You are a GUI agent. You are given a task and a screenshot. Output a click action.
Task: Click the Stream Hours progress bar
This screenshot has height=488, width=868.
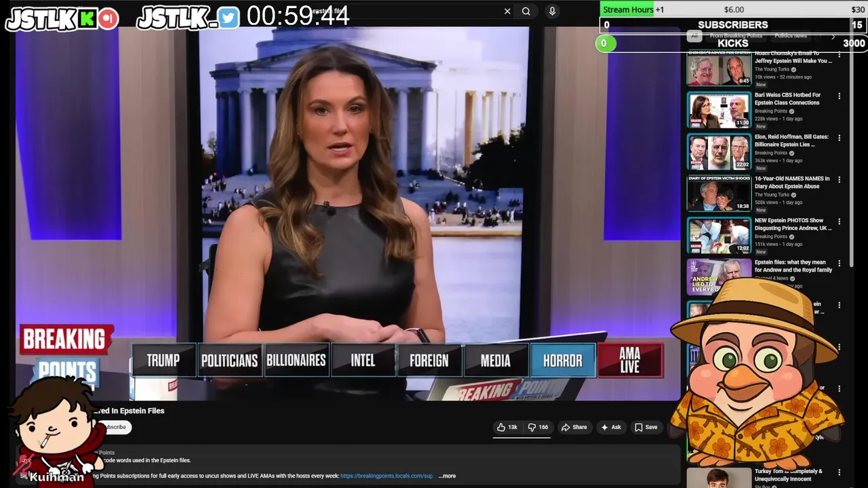tap(732, 9)
